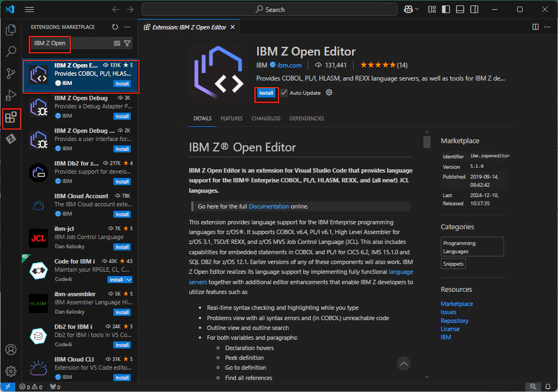
Task: Install IBM Db2 for z/OS extension from list
Action: [122, 182]
